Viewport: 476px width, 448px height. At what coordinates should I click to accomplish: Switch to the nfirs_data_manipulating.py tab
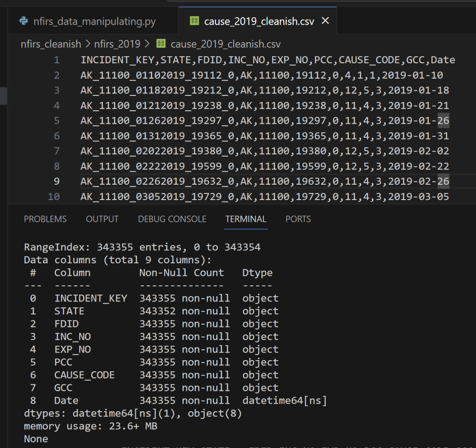94,21
